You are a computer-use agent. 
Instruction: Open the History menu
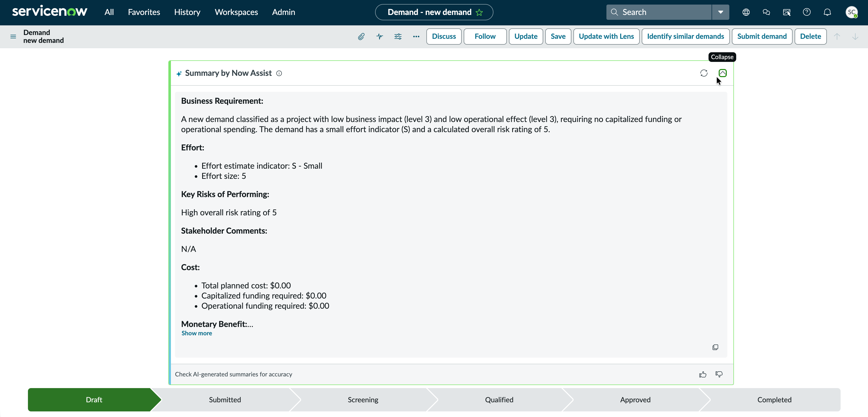tap(187, 12)
